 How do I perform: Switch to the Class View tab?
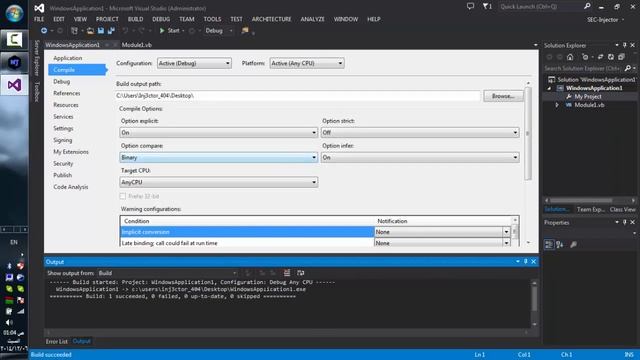622,209
